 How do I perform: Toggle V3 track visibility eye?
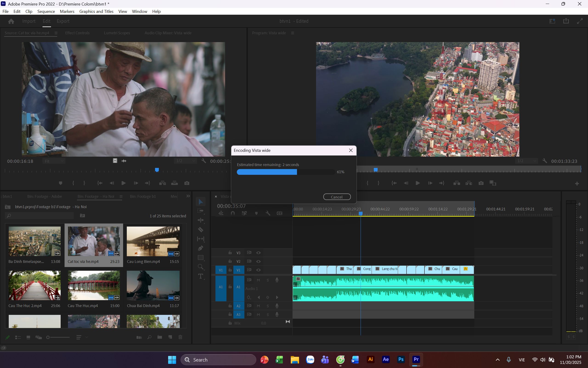pos(259,253)
